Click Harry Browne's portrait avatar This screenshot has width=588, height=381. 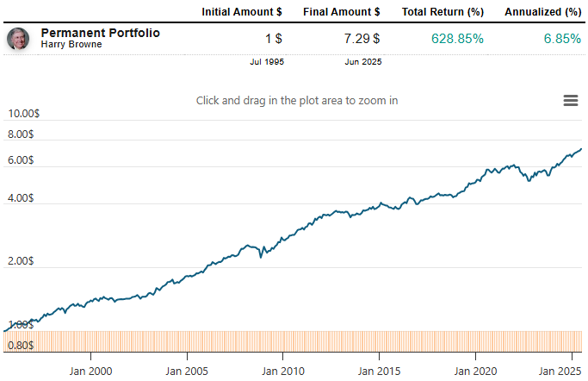pos(16,38)
